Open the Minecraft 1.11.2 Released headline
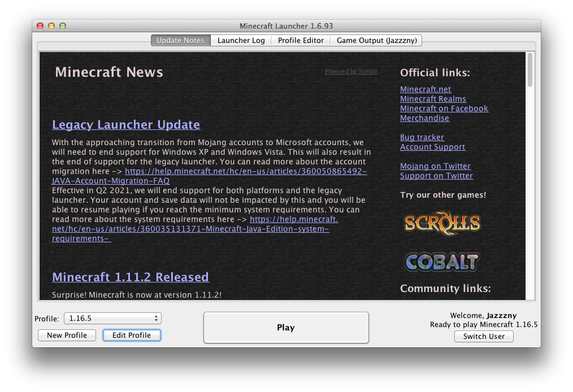The height and width of the screenshot is (392, 573). pyautogui.click(x=131, y=277)
